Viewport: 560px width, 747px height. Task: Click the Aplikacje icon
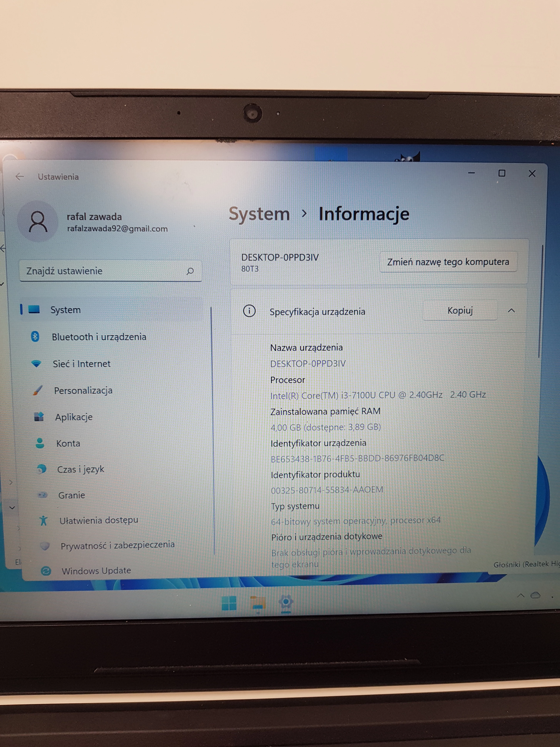coord(39,417)
